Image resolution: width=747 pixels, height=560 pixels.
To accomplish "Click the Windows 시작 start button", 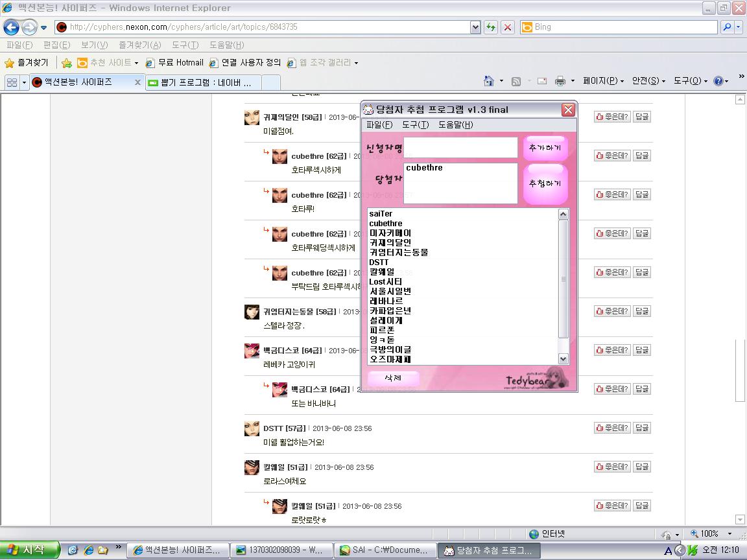I will coord(29,550).
